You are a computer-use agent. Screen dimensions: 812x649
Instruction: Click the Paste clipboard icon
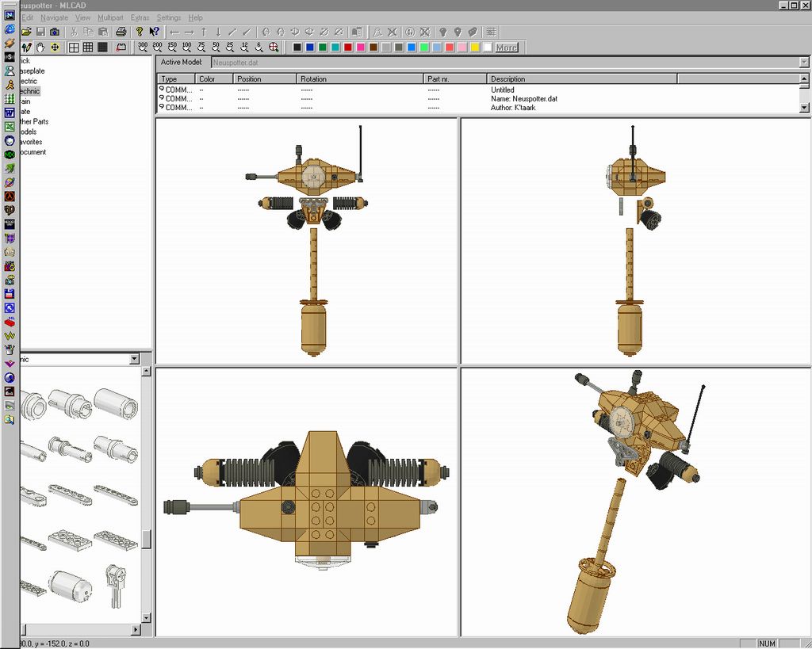(102, 32)
